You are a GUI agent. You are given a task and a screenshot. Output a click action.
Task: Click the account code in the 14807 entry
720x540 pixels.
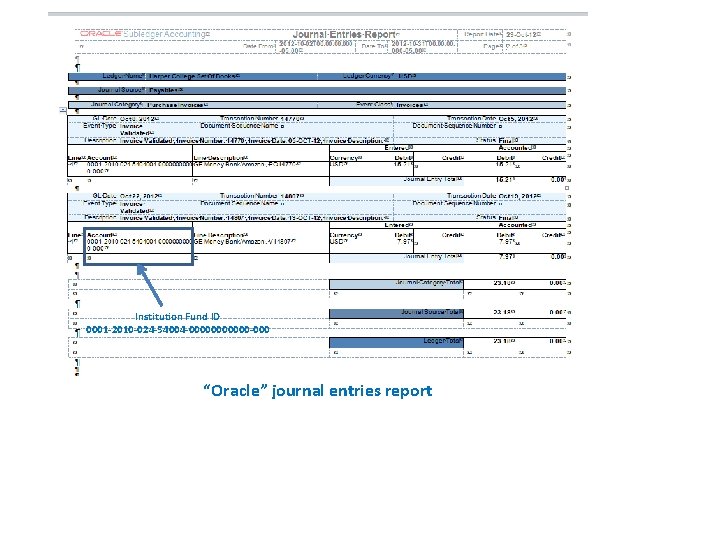coord(139,245)
